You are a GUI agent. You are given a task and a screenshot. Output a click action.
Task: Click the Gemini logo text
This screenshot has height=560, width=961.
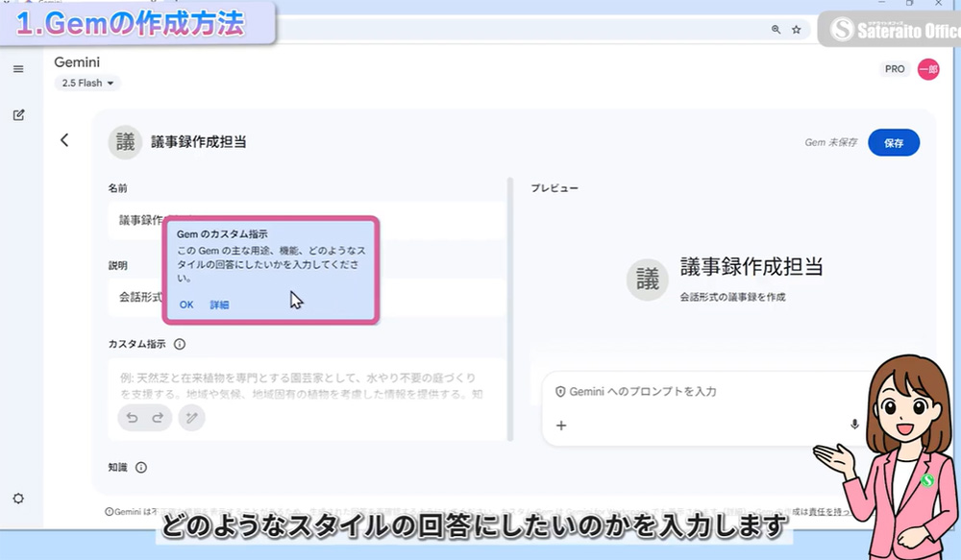(x=77, y=61)
